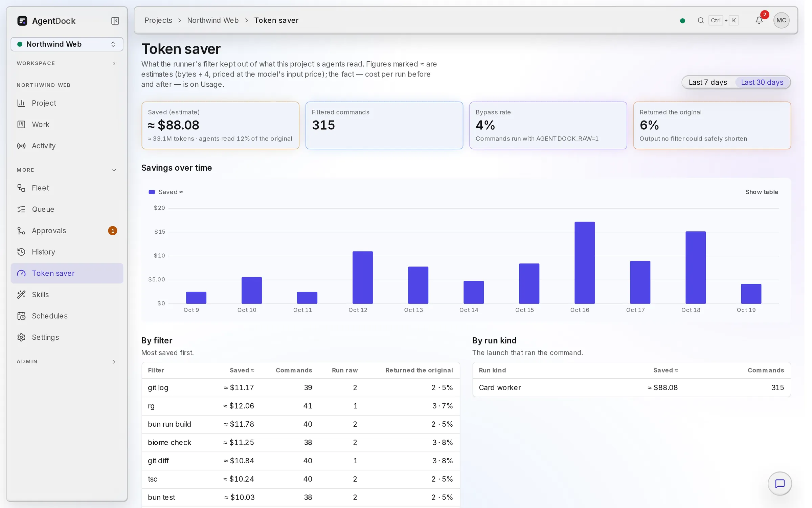
Task: Click the Work board icon
Action: (21, 124)
